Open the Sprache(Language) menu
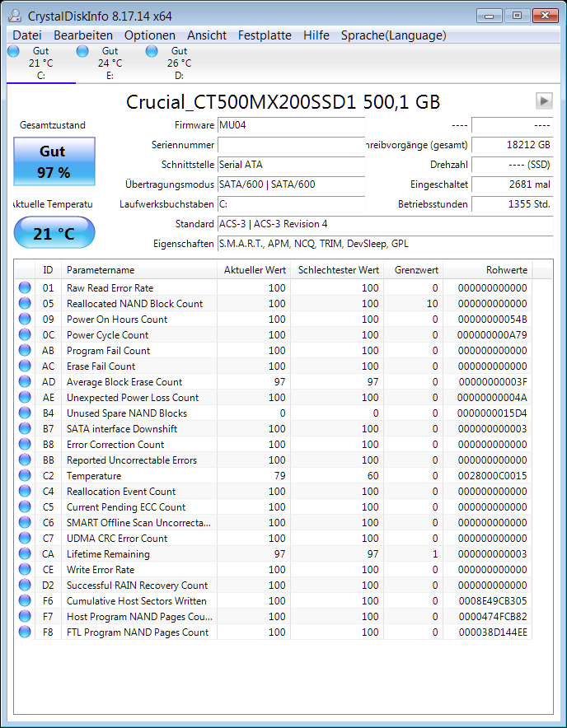Image resolution: width=567 pixels, height=728 pixels. [x=394, y=35]
